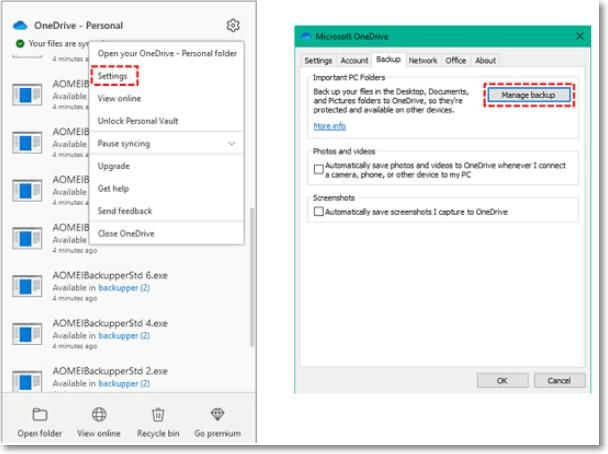608x454 pixels.
Task: Select Pause syncing menu entry
Action: [x=167, y=143]
